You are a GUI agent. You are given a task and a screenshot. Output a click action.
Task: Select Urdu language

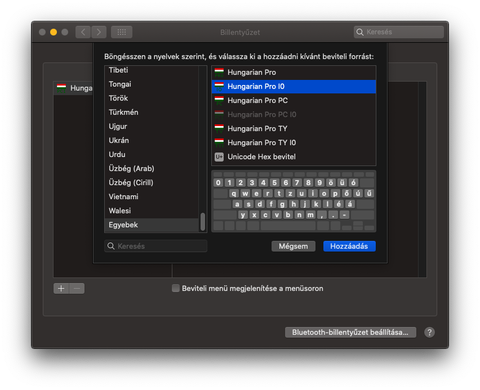[152, 154]
